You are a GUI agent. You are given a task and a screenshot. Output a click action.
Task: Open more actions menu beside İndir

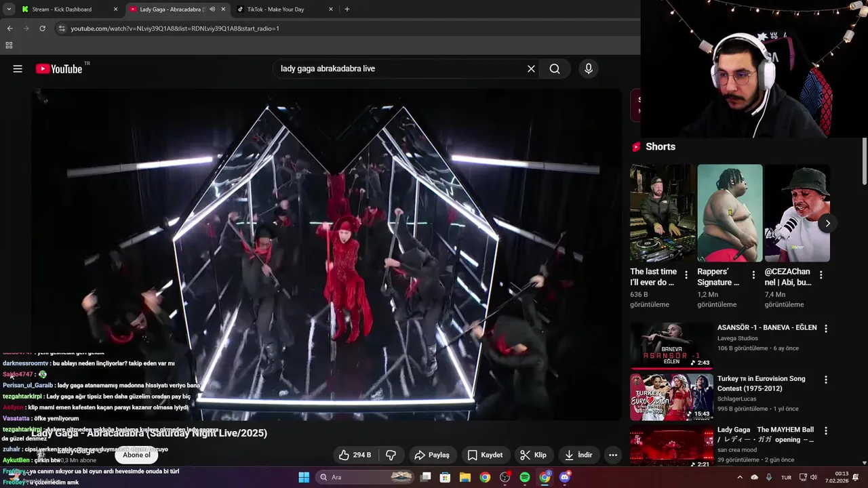point(613,455)
